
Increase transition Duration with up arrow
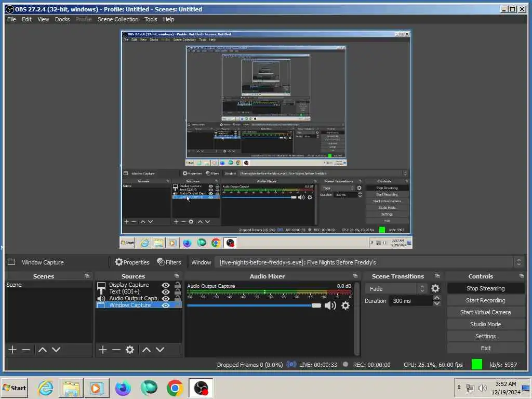437,298
